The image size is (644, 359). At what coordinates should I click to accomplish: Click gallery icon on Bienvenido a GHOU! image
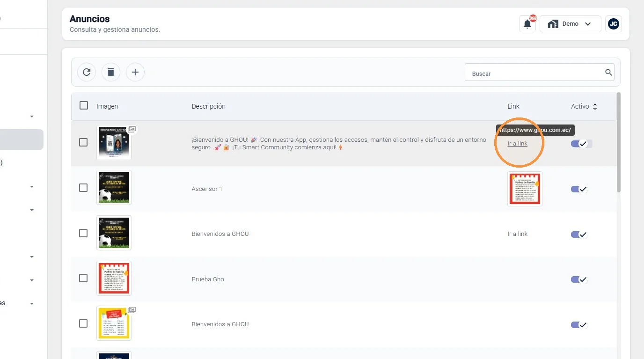pos(132,129)
